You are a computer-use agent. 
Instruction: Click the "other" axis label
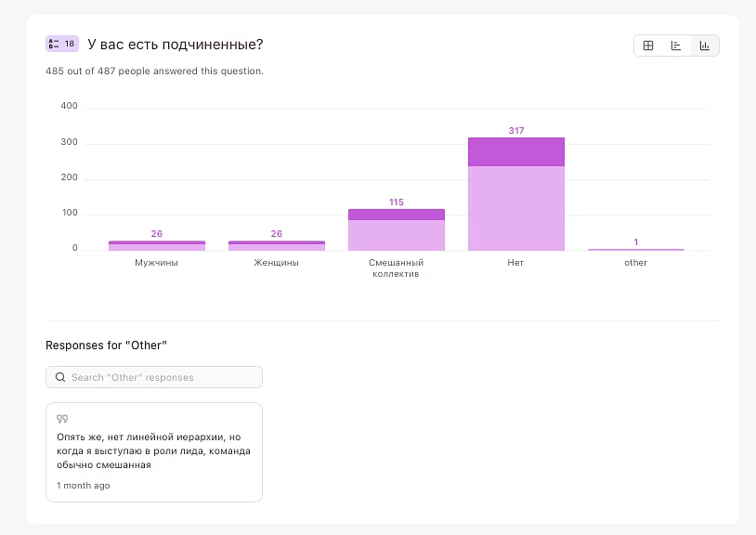(x=636, y=263)
